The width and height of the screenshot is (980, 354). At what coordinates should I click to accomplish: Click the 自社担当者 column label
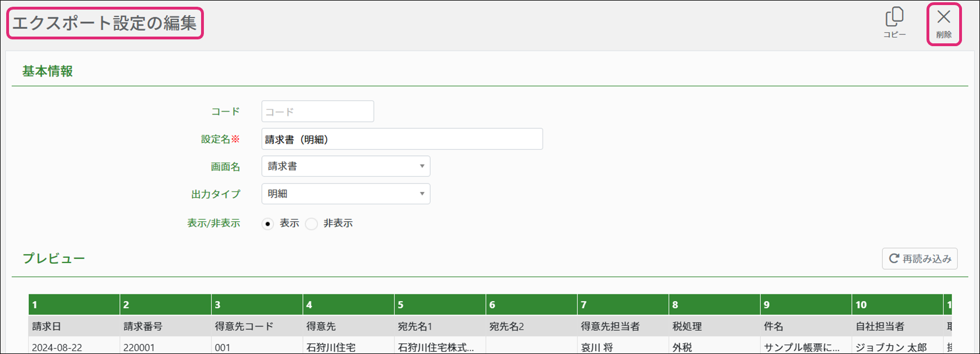pos(879,326)
